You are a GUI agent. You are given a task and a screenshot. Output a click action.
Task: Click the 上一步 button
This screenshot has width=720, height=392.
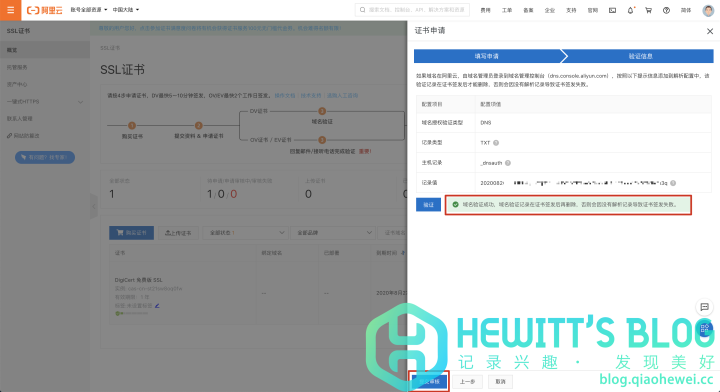[x=467, y=381]
